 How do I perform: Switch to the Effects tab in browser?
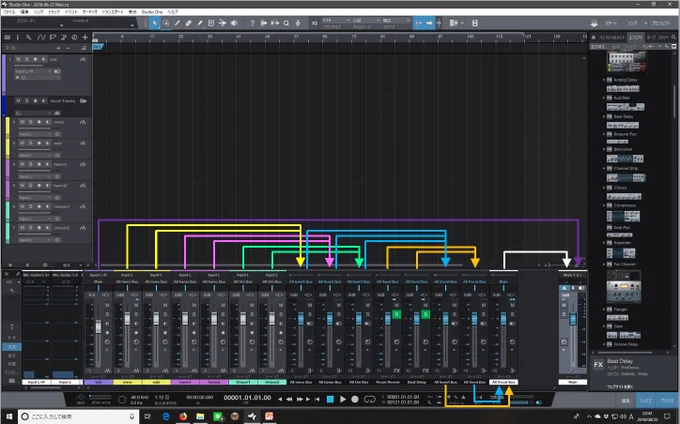tap(636, 37)
